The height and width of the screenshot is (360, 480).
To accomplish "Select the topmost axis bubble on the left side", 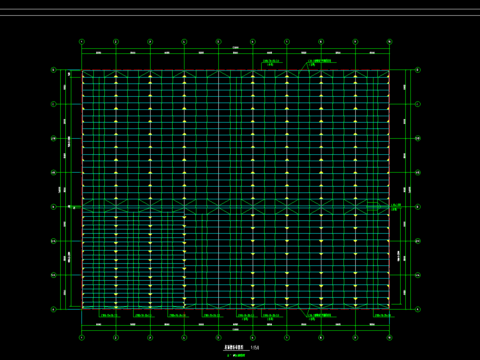I will tap(53, 70).
